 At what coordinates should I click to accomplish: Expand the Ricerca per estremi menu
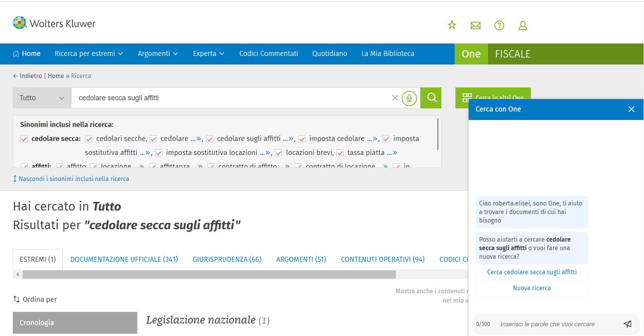coord(88,54)
